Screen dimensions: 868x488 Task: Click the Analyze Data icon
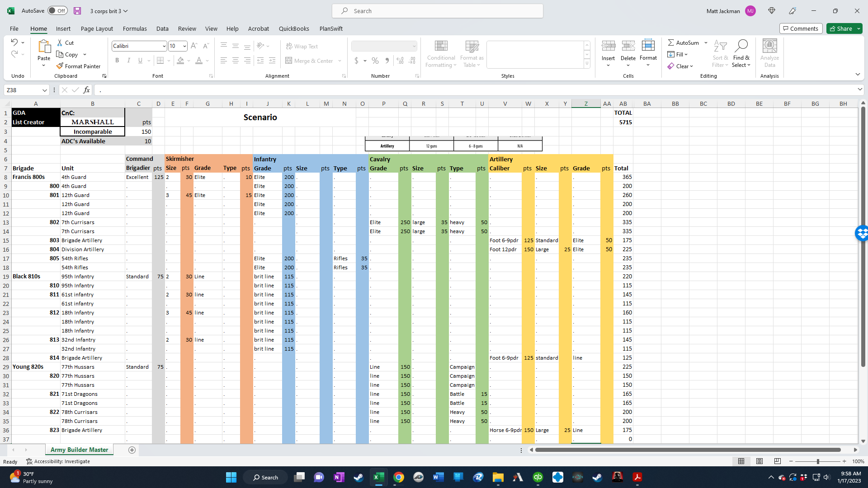(x=769, y=46)
